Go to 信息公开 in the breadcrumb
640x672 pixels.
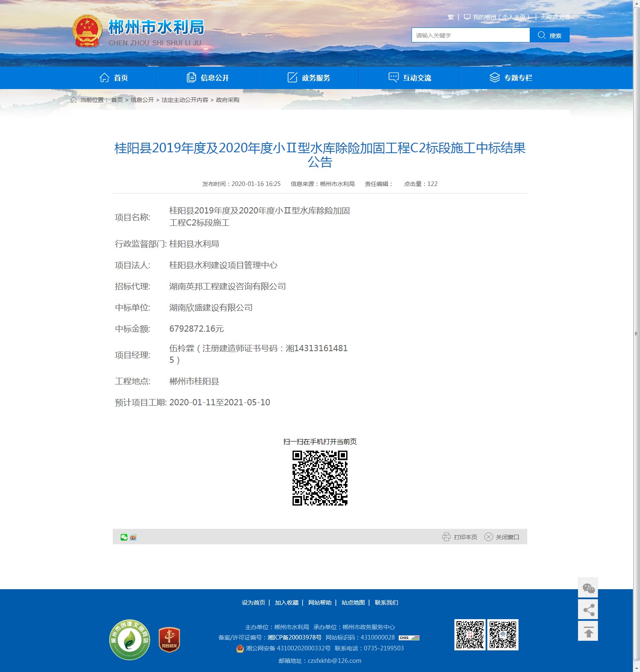[x=142, y=100]
